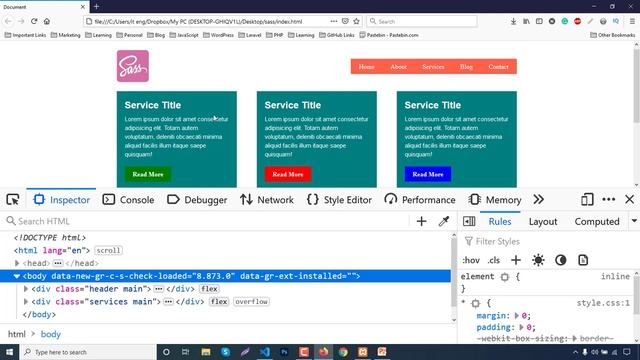Viewport: 640px width, 360px height.
Task: Create a new node with plus icon
Action: tap(422, 221)
